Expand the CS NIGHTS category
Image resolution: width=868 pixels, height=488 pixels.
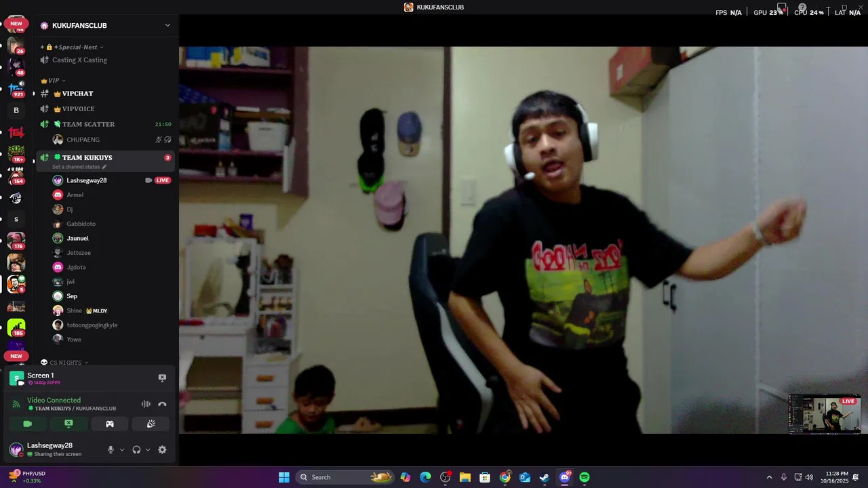tap(64, 363)
